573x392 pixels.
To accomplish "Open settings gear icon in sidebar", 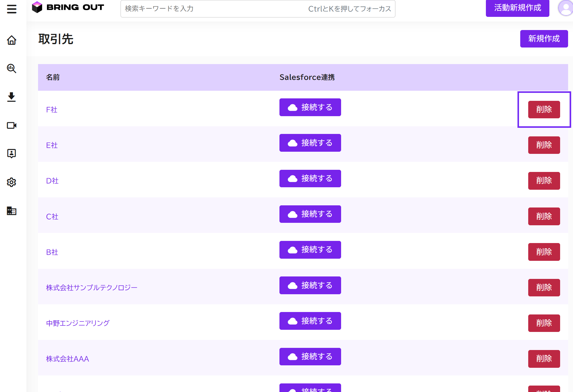I will tap(12, 182).
